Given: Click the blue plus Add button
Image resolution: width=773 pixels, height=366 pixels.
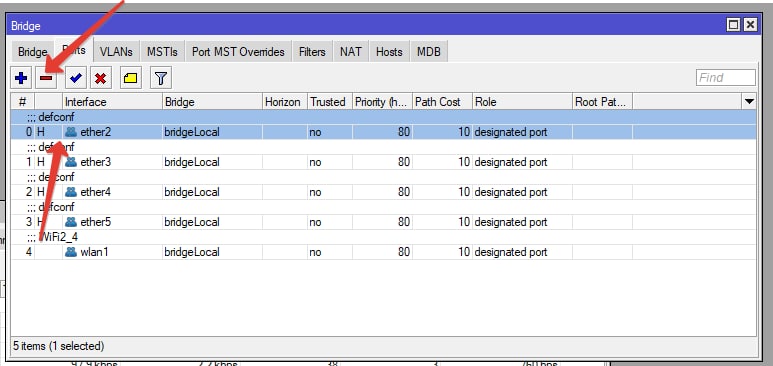Looking at the screenshot, I should pos(21,78).
